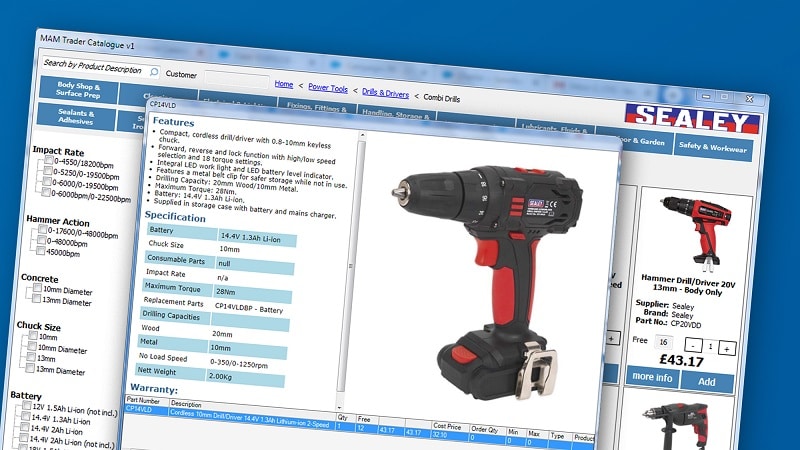Tick the 0-17600/0-48000bpm hammer action checkbox
Viewport: 800px width, 450px height.
pyautogui.click(x=42, y=230)
